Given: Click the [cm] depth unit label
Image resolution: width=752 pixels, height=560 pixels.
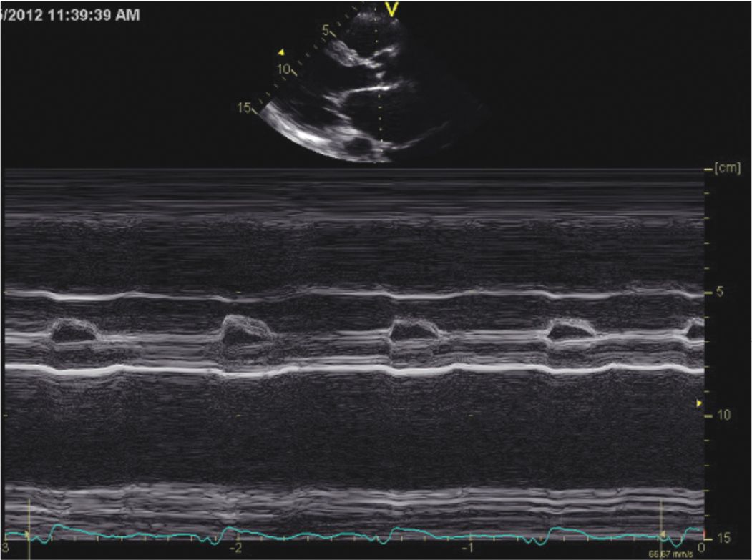Looking at the screenshot, I should point(728,169).
